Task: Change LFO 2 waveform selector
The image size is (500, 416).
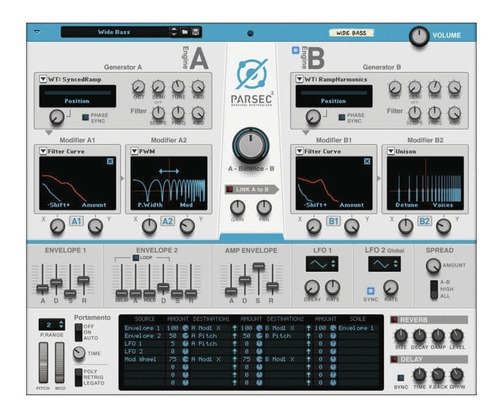Action: pos(384,264)
